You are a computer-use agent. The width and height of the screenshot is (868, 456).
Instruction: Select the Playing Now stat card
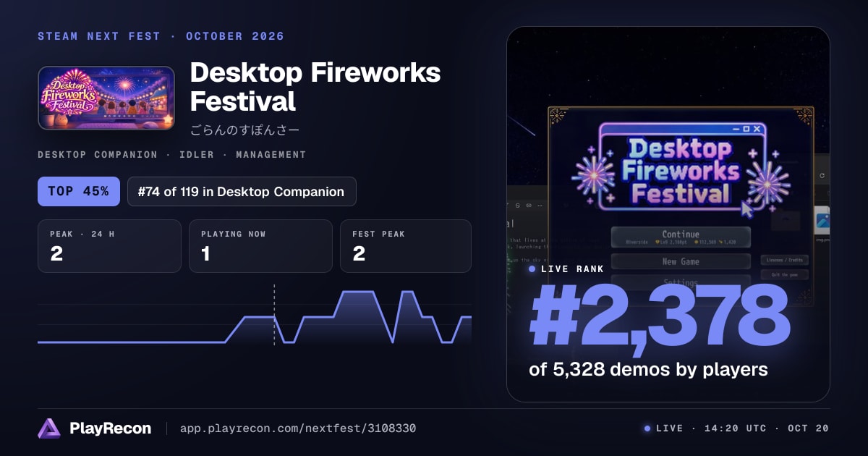pos(260,246)
